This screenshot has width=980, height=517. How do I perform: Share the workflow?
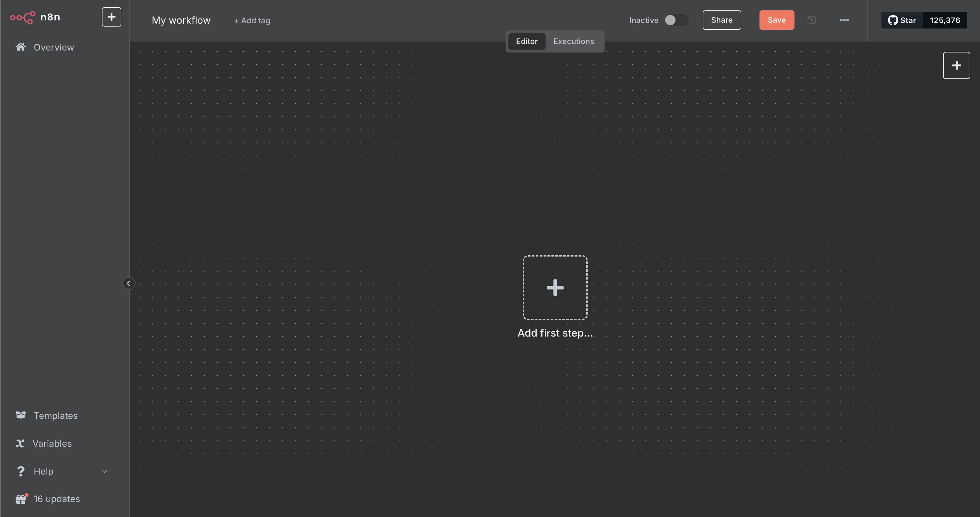coord(722,20)
